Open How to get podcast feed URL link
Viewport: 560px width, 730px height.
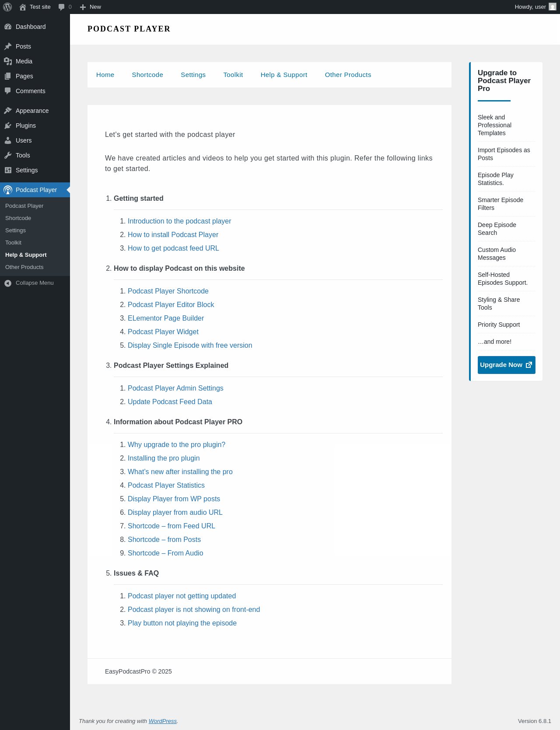click(x=173, y=248)
